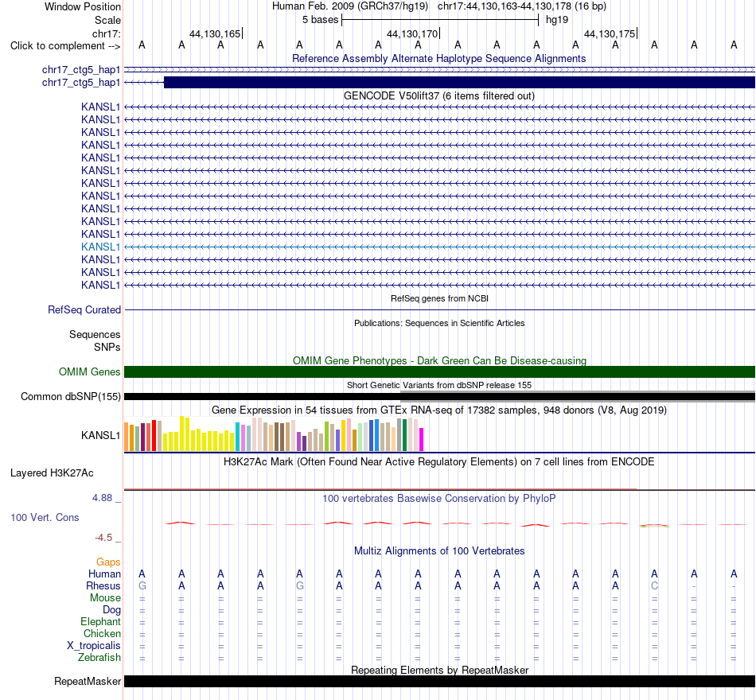Click the 5 bases scale bar
756x700 pixels.
[x=440, y=20]
